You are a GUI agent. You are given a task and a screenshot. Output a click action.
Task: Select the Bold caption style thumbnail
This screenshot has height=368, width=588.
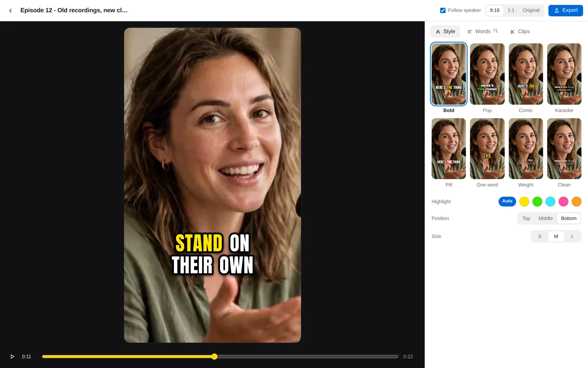pyautogui.click(x=449, y=74)
